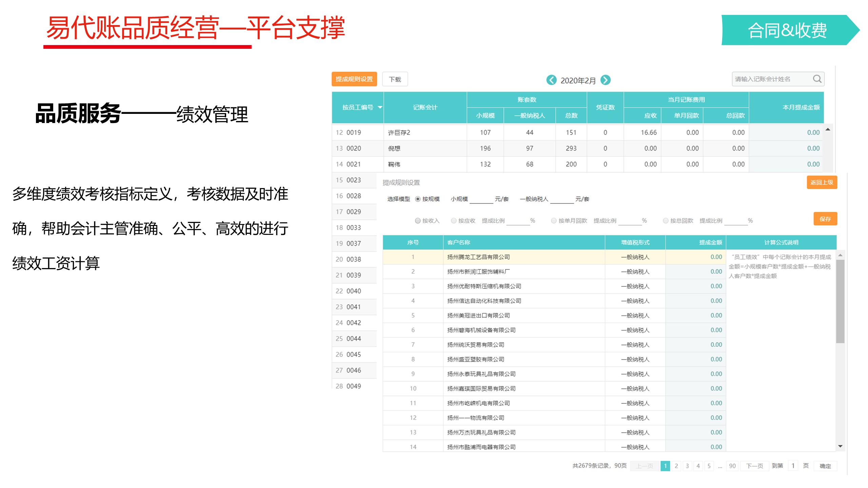Click the 下载 button

point(395,79)
